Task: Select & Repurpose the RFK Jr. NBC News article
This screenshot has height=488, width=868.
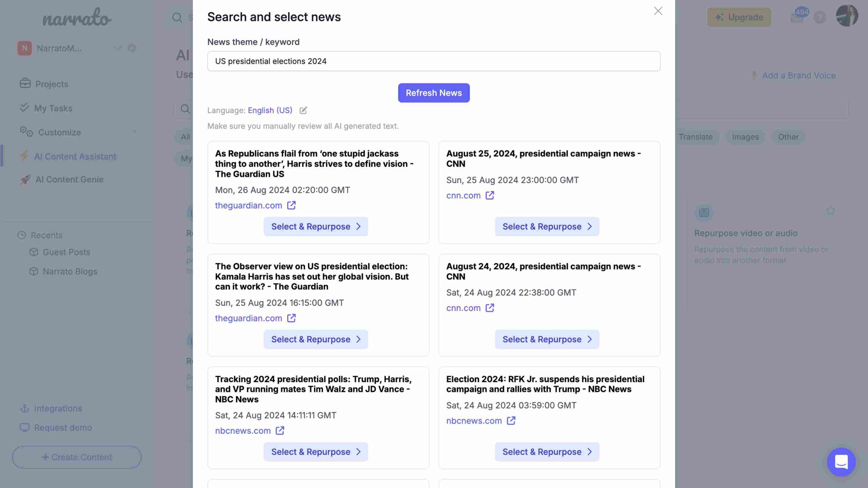Action: click(x=546, y=452)
